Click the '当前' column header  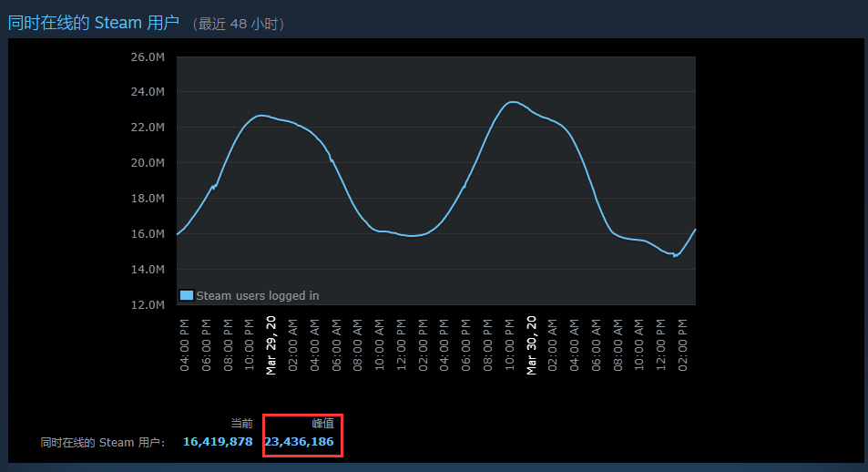241,423
